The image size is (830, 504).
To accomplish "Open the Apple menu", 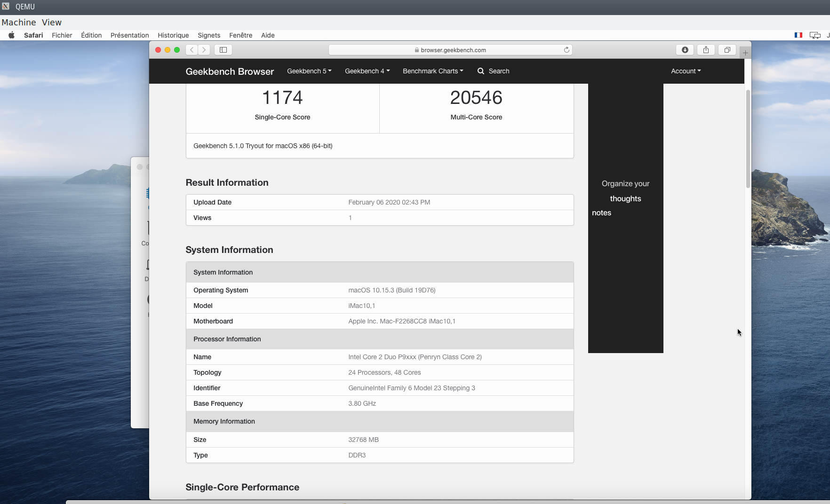I will [11, 35].
